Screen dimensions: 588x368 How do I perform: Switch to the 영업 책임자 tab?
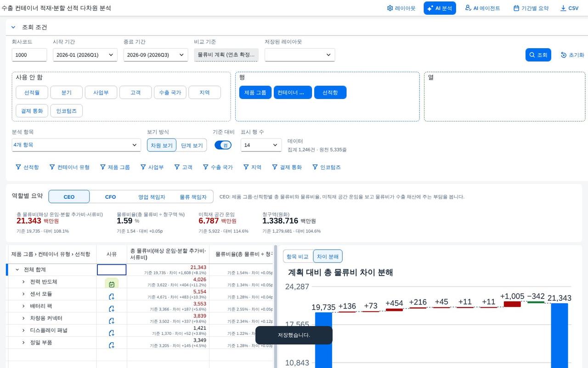(x=152, y=197)
